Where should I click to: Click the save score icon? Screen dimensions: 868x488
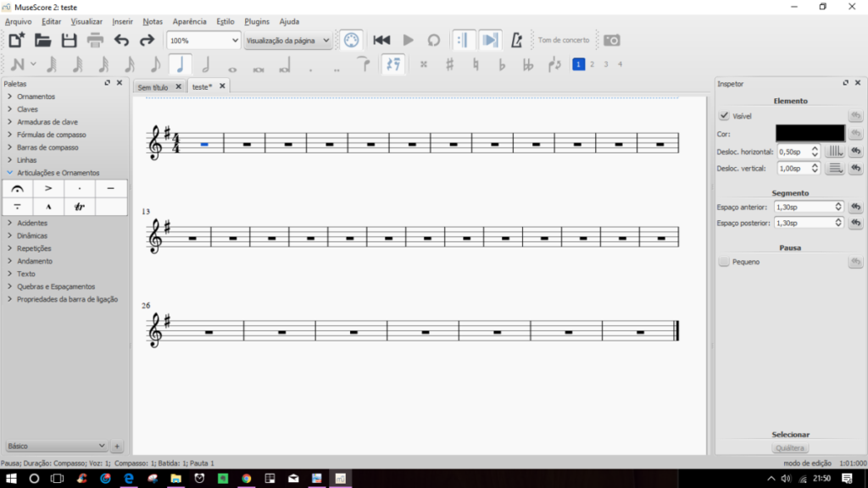pyautogui.click(x=69, y=40)
